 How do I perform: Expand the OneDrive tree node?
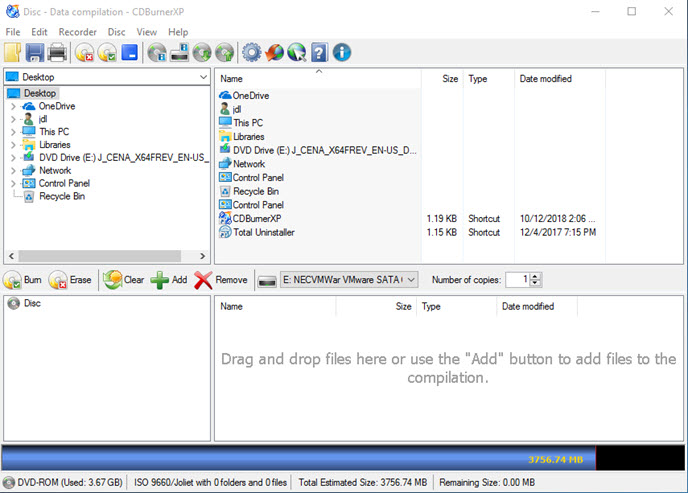tap(13, 106)
